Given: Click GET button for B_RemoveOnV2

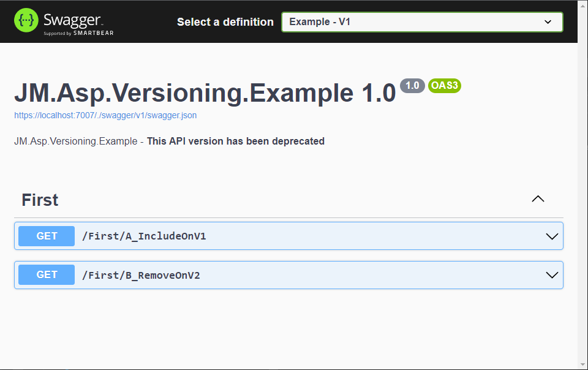Looking at the screenshot, I should pyautogui.click(x=47, y=275).
